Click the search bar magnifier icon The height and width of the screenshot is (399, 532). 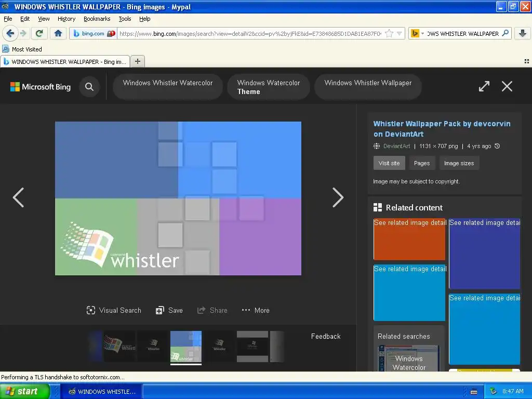coord(505,33)
